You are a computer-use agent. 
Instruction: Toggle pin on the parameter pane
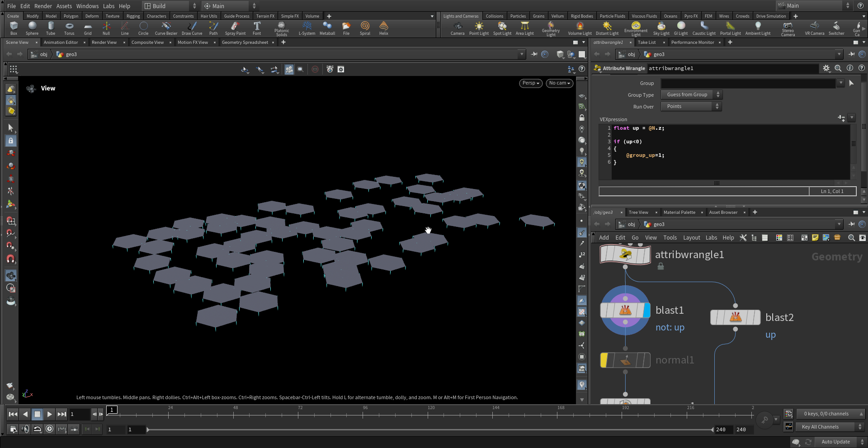click(852, 54)
